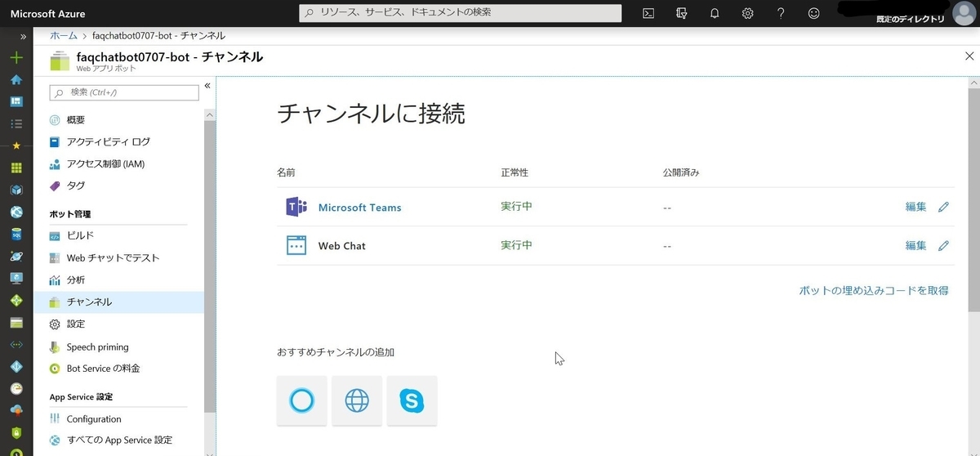The height and width of the screenshot is (456, 980).
Task: Focus the resource menu 検索 (Ctrl+/) box
Action: [124, 92]
